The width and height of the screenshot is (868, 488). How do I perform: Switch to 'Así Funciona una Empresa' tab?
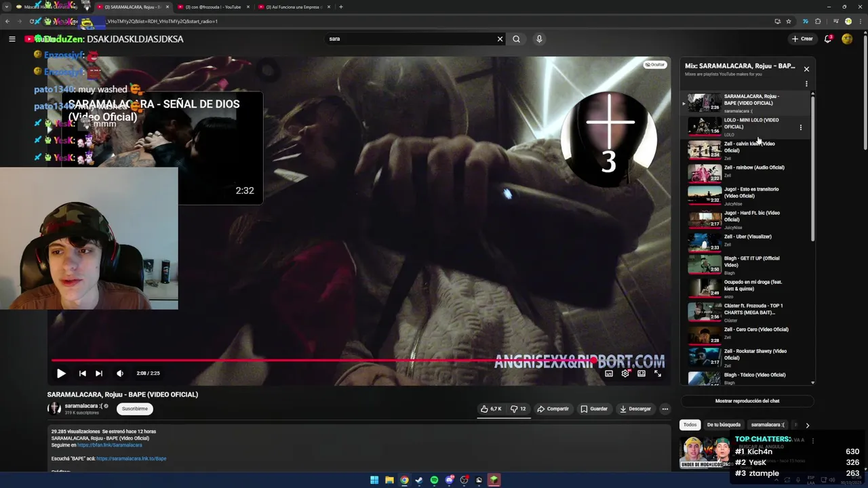[294, 7]
